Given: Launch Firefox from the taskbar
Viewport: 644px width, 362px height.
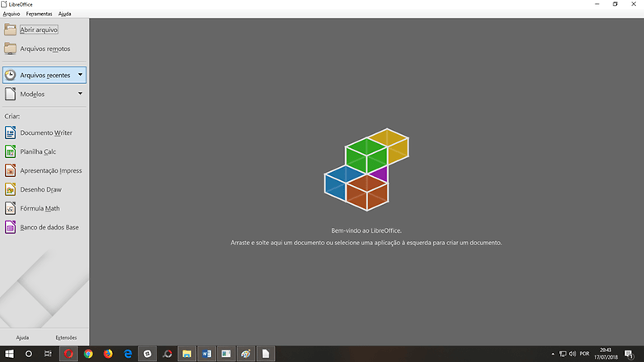Looking at the screenshot, I should point(108,354).
